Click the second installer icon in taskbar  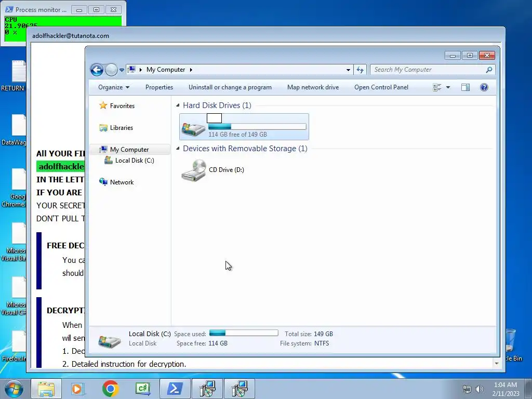pyautogui.click(x=240, y=389)
